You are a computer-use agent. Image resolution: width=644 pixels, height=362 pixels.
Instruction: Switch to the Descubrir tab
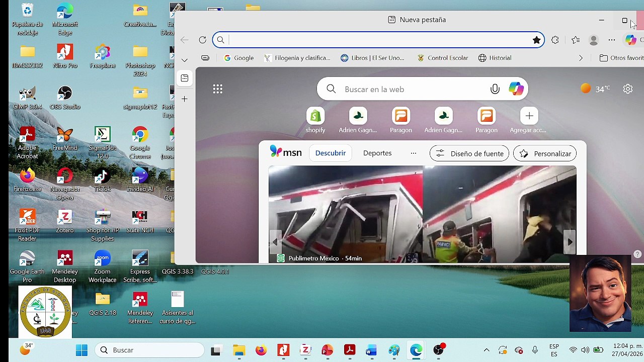[x=331, y=153]
